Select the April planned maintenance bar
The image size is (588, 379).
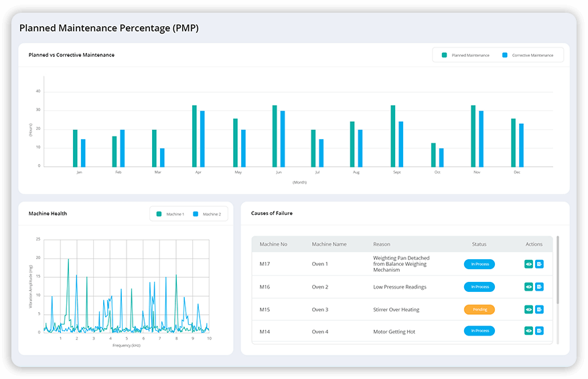click(x=194, y=136)
